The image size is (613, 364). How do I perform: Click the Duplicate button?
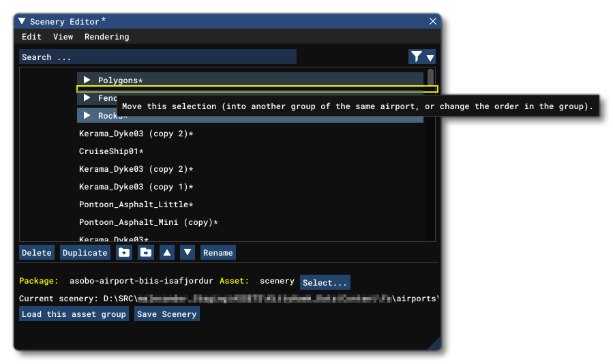coord(85,253)
